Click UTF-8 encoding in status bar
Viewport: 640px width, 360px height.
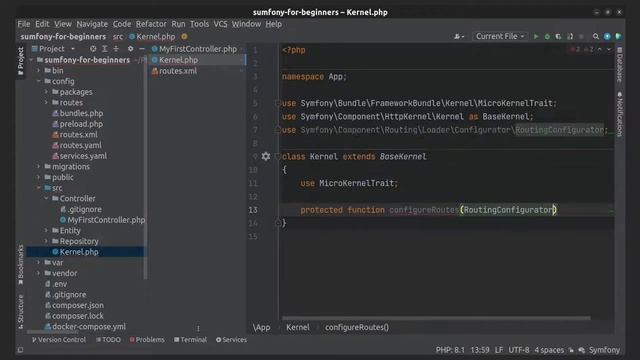click(x=518, y=350)
